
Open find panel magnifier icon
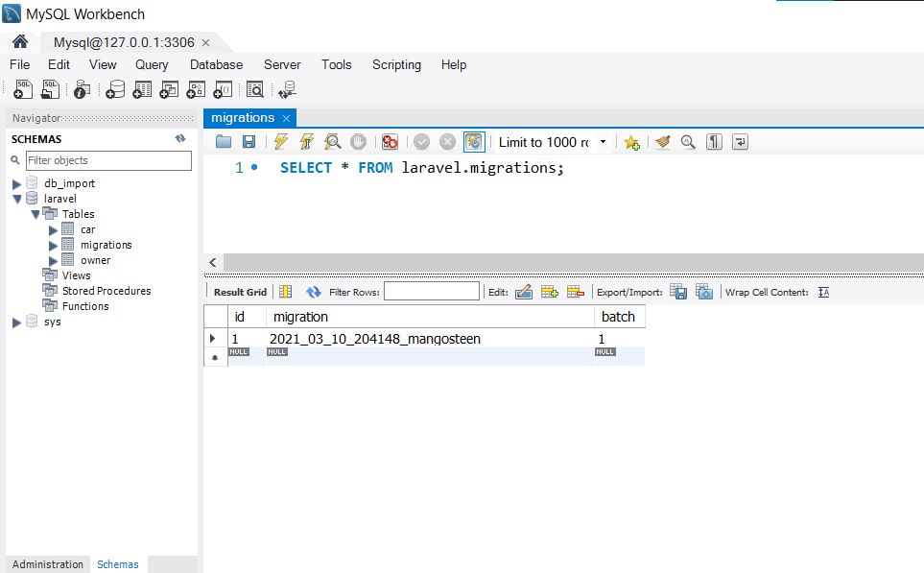[x=688, y=141]
